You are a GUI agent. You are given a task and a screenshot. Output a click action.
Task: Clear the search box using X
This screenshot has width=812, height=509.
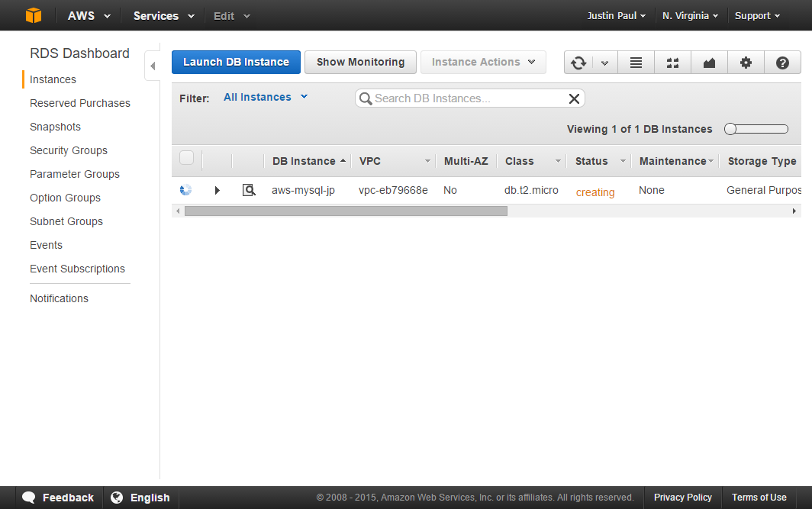574,98
